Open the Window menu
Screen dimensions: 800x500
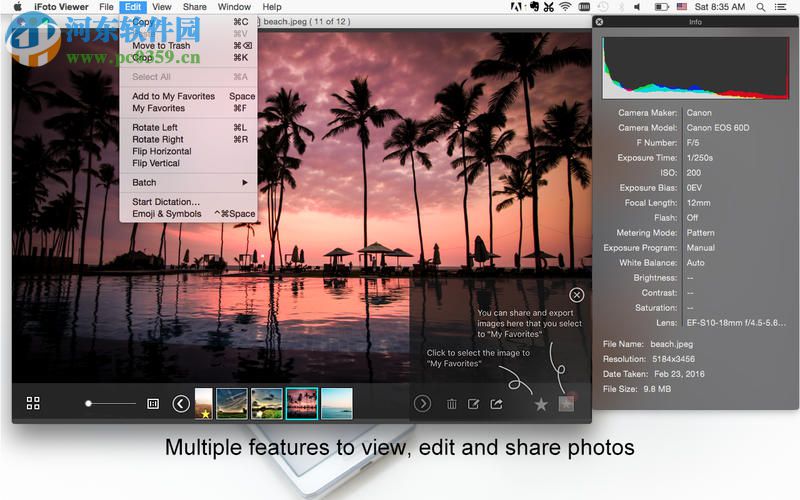pos(234,7)
